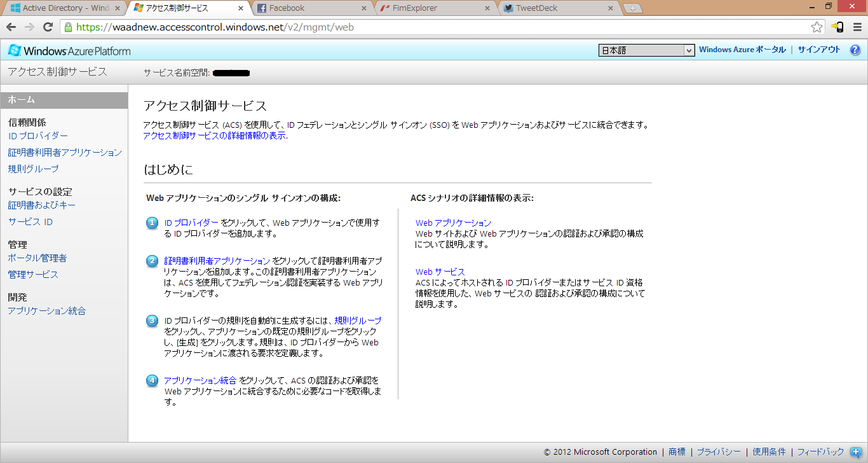
Task: Open the Web アプリケーション scenario link
Action: click(453, 223)
